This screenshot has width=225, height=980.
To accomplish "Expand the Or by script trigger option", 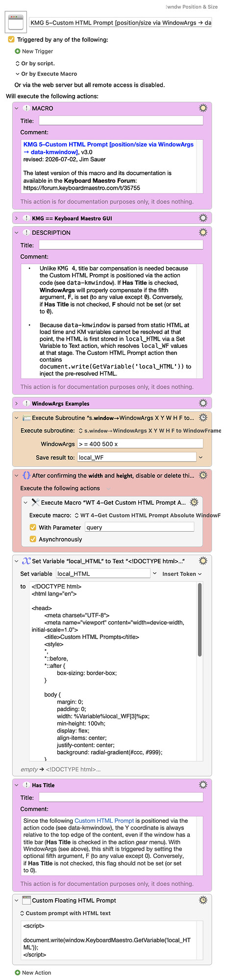I will click(18, 63).
